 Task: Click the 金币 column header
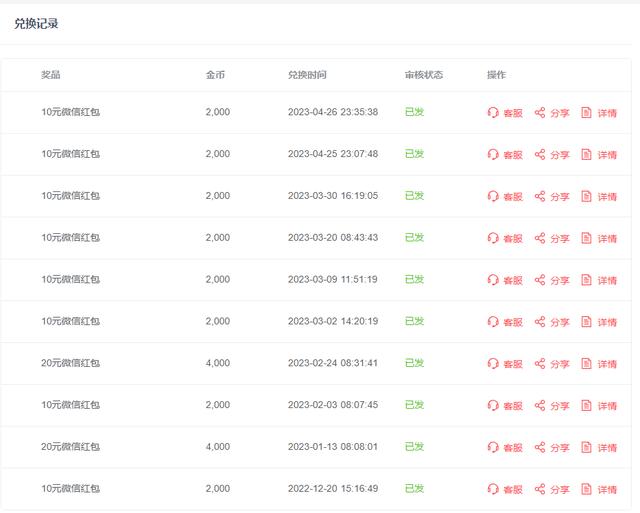click(x=216, y=75)
